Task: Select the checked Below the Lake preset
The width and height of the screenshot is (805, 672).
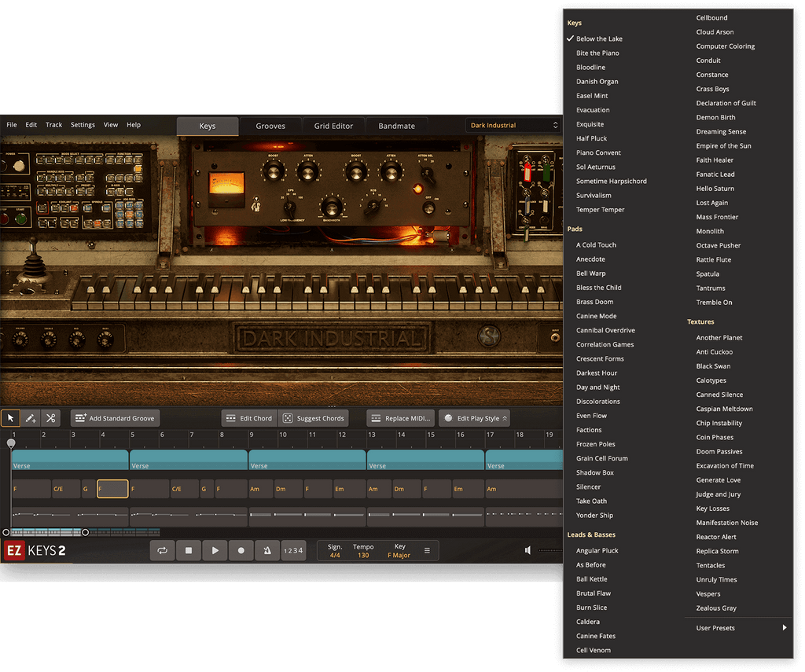Action: [x=599, y=39]
